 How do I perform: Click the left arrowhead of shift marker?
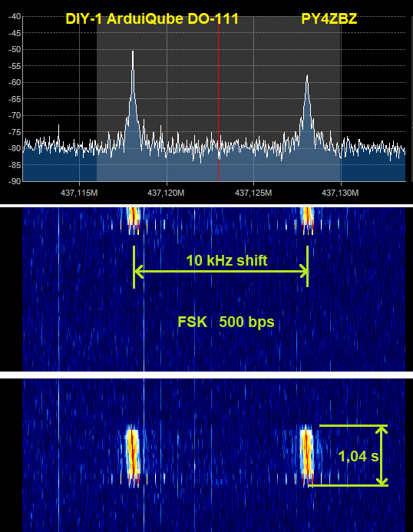pyautogui.click(x=139, y=272)
